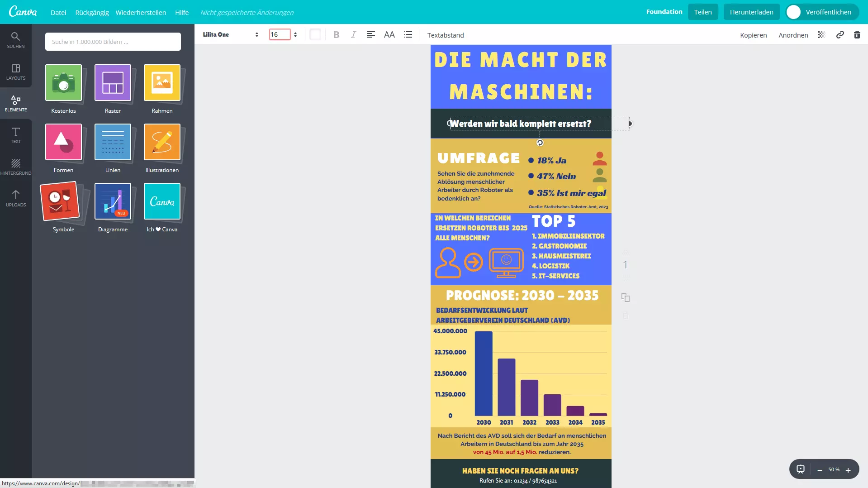Open the Lilita One font dropdown
Viewport: 868px width, 488px height.
tap(230, 34)
